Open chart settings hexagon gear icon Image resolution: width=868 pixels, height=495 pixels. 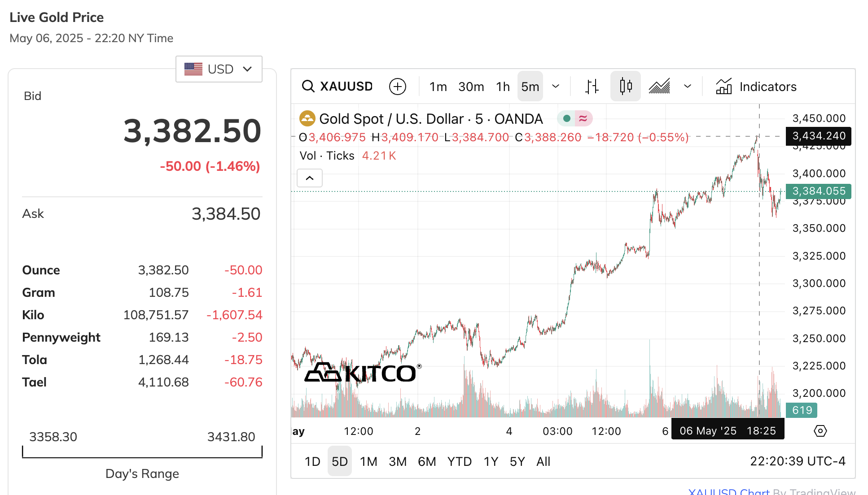coord(820,431)
